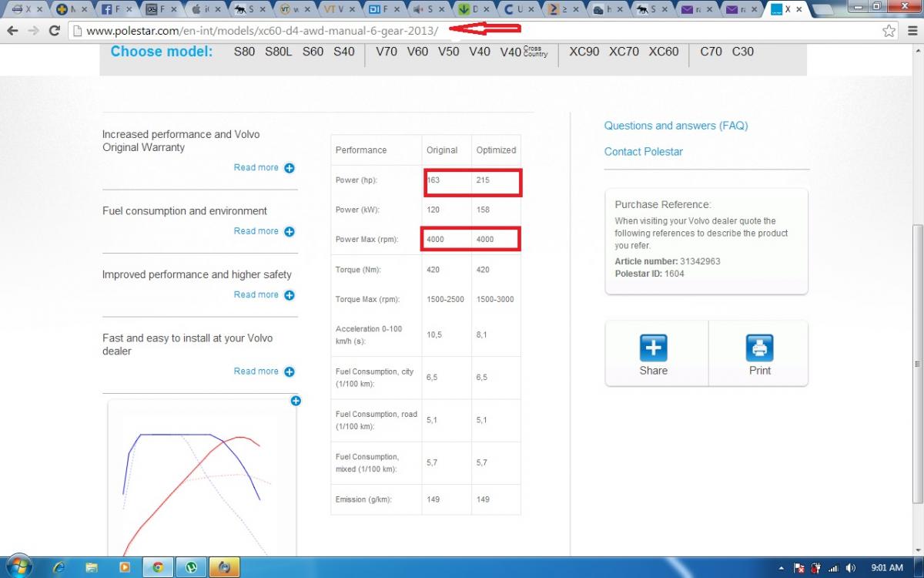Go back with the browser back arrow
Screen dimensions: 924x578
[12, 31]
